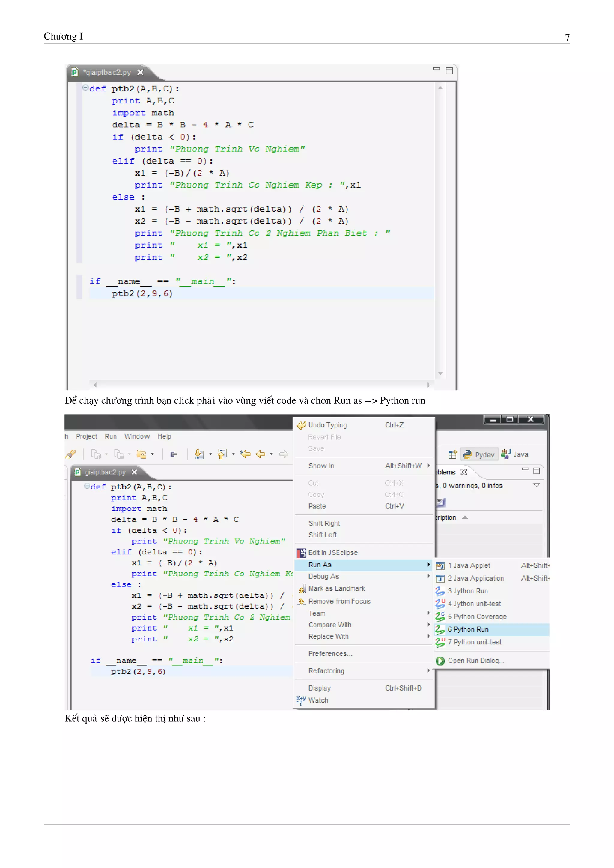Maximize the top editor pane
This screenshot has height=868, width=614.
pyautogui.click(x=449, y=71)
